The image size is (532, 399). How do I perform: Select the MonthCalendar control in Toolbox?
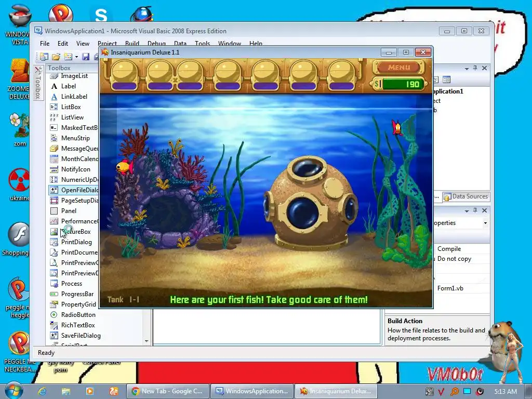(x=74, y=159)
